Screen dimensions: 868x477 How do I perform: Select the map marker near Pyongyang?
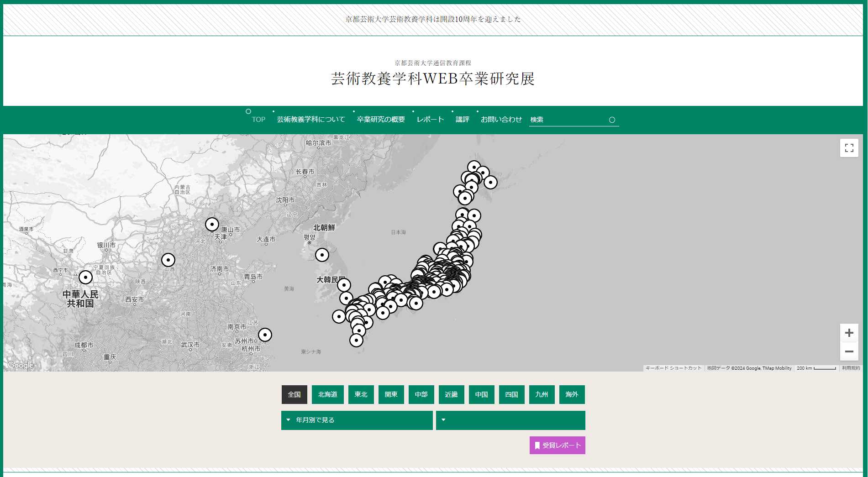(322, 255)
